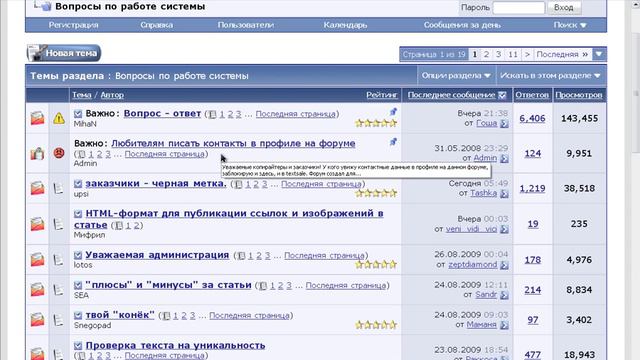
Task: Sort by Рейтинг column header
Action: pyautogui.click(x=381, y=95)
